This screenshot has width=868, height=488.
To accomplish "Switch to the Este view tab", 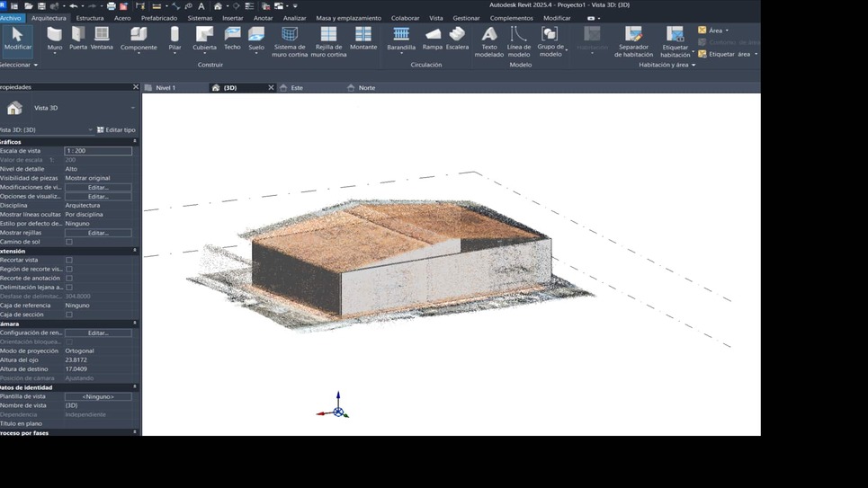I will coord(297,87).
